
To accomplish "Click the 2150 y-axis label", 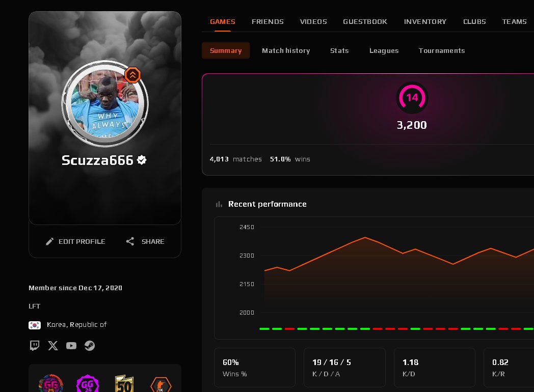I will pyautogui.click(x=247, y=284).
